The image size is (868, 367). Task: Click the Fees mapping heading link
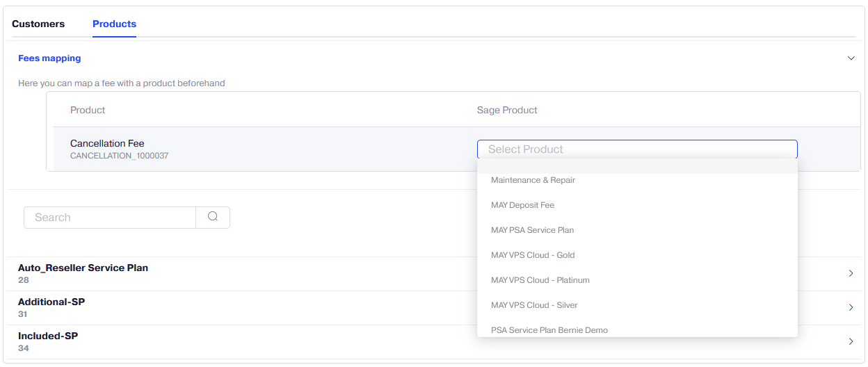click(x=49, y=58)
